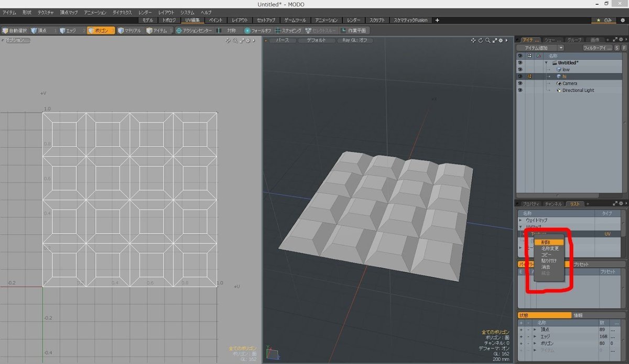Click UV viewport zoom magnifier icon
Image resolution: width=629 pixels, height=364 pixels.
[234, 40]
